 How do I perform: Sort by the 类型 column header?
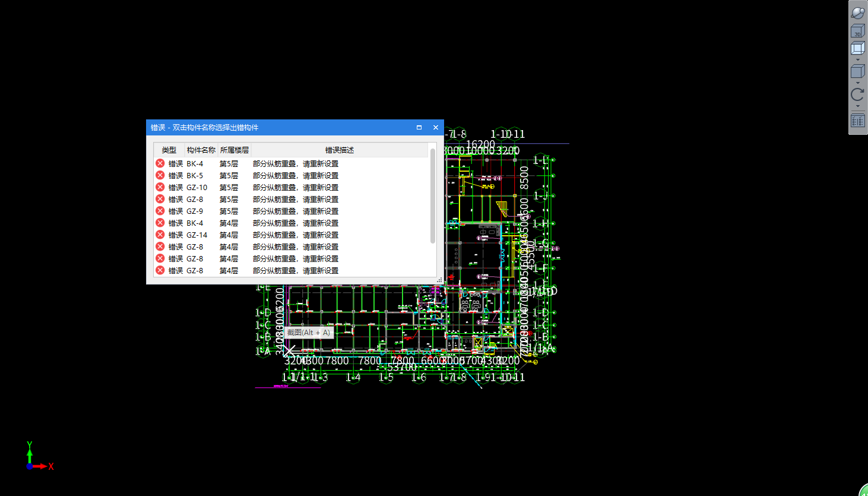[169, 150]
